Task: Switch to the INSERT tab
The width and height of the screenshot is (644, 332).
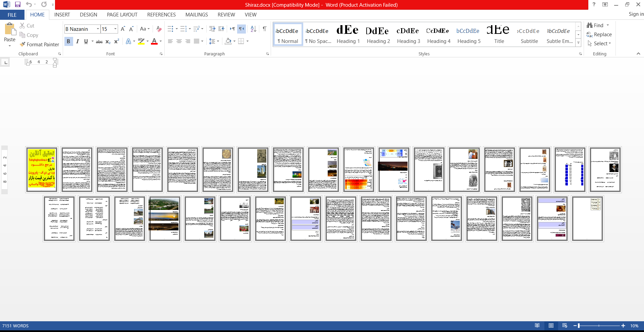Action: 62,15
